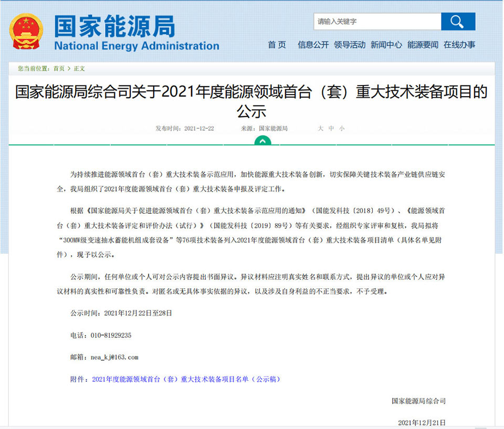The width and height of the screenshot is (504, 429).
Task: Click the phone number 010-81929235
Action: pyautogui.click(x=110, y=335)
